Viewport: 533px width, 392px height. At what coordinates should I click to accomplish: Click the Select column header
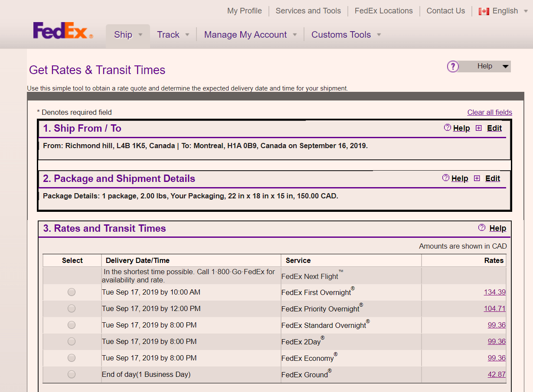click(72, 260)
